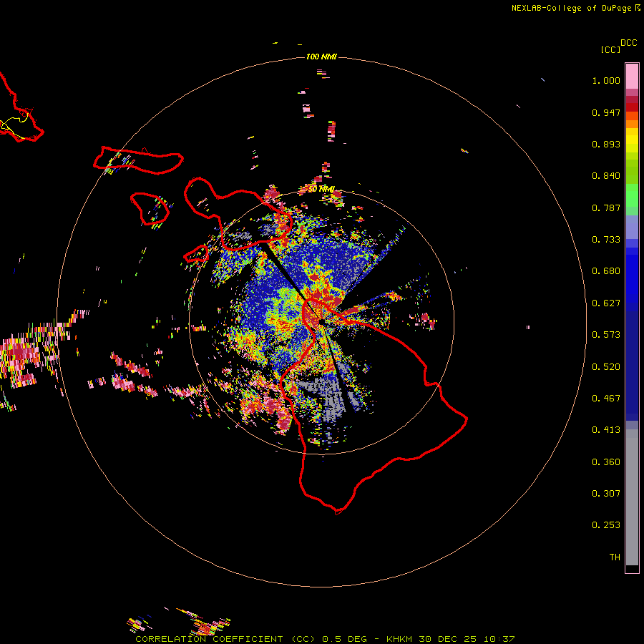Click the 0.947 scale value
This screenshot has width=644, height=644.
(x=606, y=112)
